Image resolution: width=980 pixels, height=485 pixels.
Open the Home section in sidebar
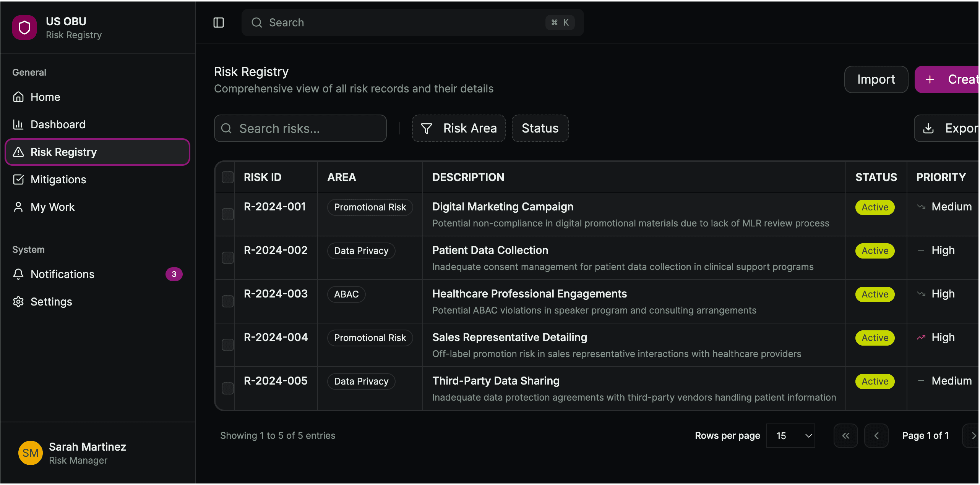pos(45,97)
